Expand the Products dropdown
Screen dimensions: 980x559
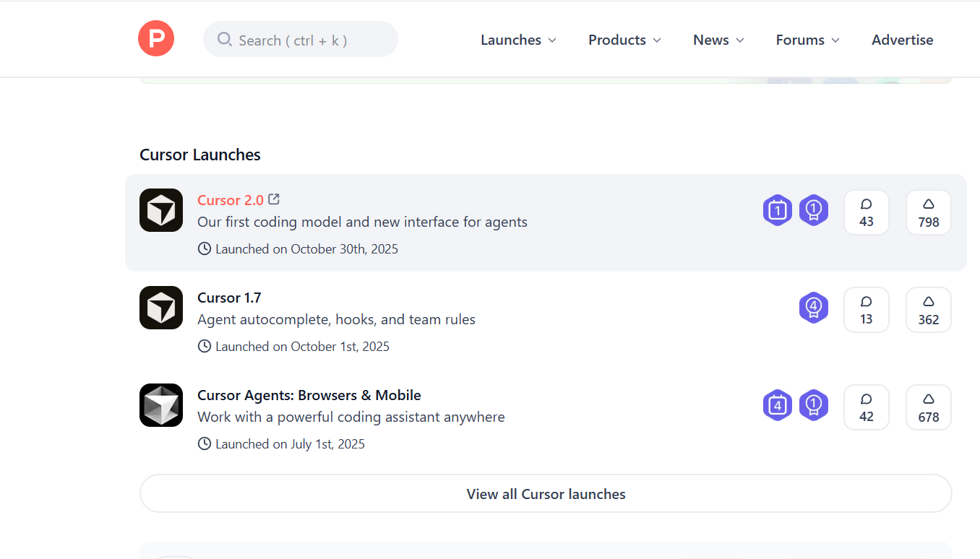click(x=624, y=40)
